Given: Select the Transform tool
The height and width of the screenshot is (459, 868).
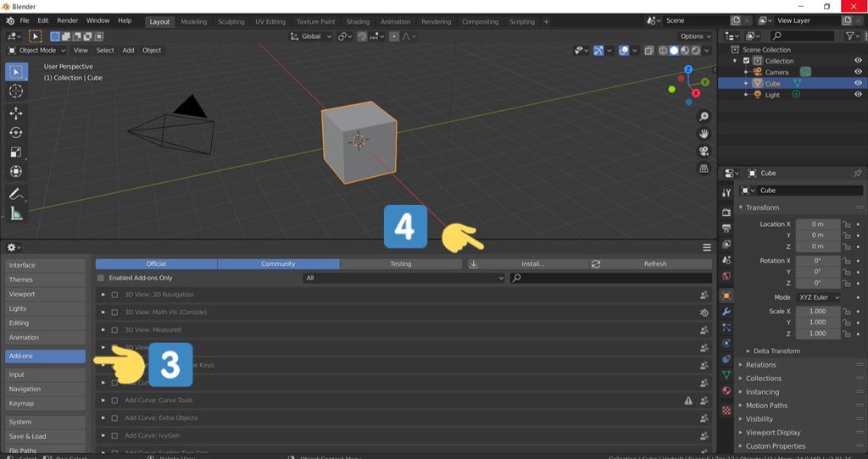Looking at the screenshot, I should point(16,171).
